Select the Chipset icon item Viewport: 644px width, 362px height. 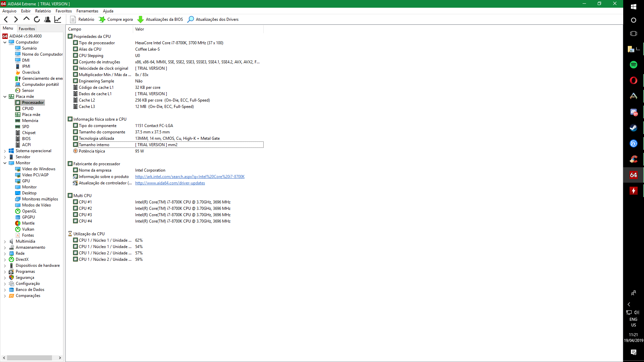tap(18, 133)
